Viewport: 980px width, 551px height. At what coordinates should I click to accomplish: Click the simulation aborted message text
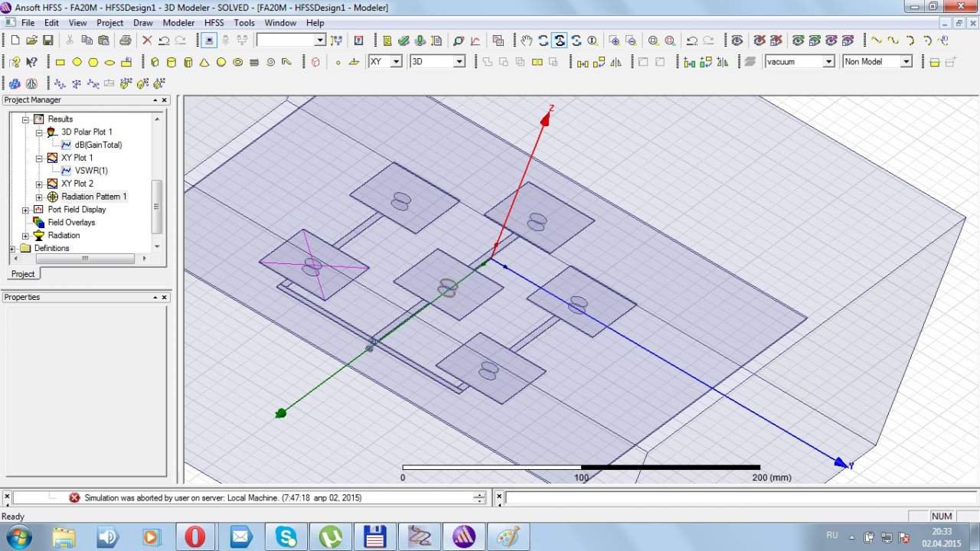223,497
